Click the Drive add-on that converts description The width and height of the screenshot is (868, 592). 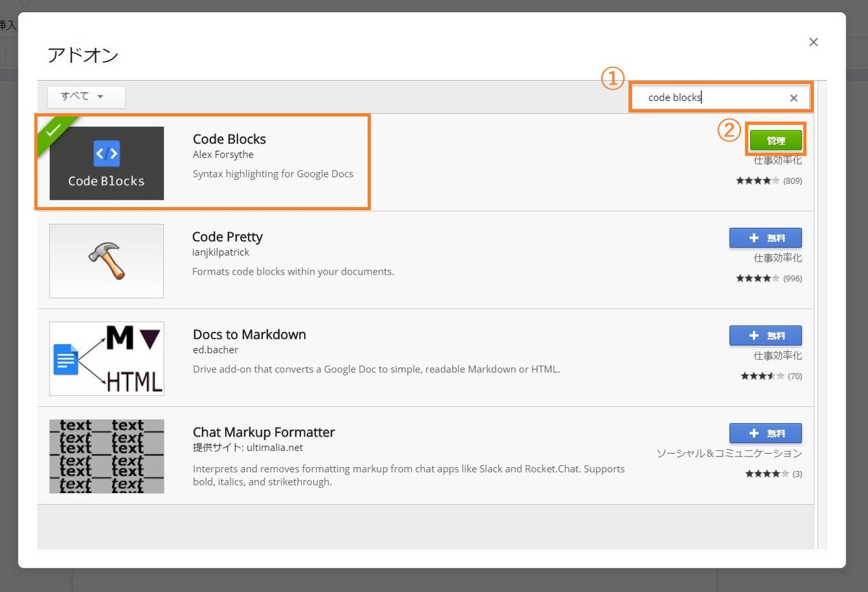pos(376,370)
